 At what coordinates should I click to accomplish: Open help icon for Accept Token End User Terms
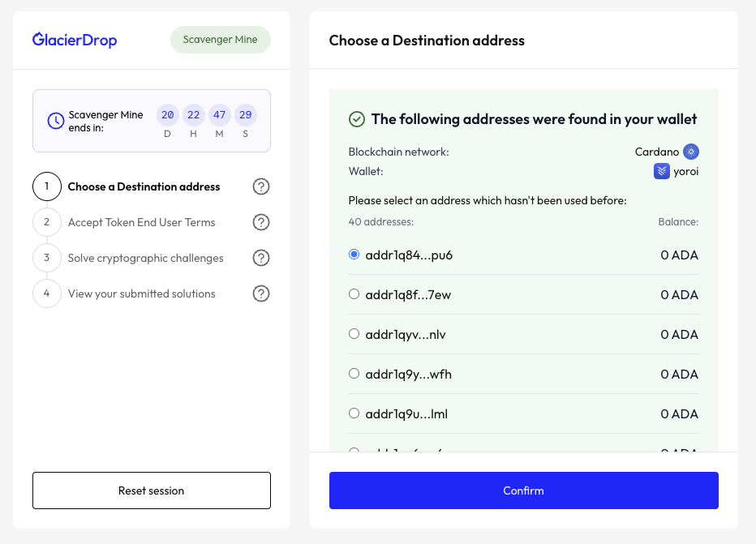coord(260,222)
